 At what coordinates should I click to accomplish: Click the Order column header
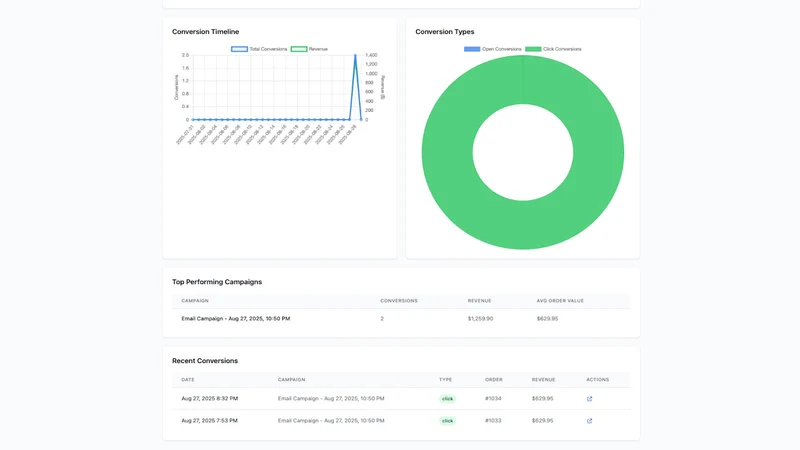pos(493,380)
